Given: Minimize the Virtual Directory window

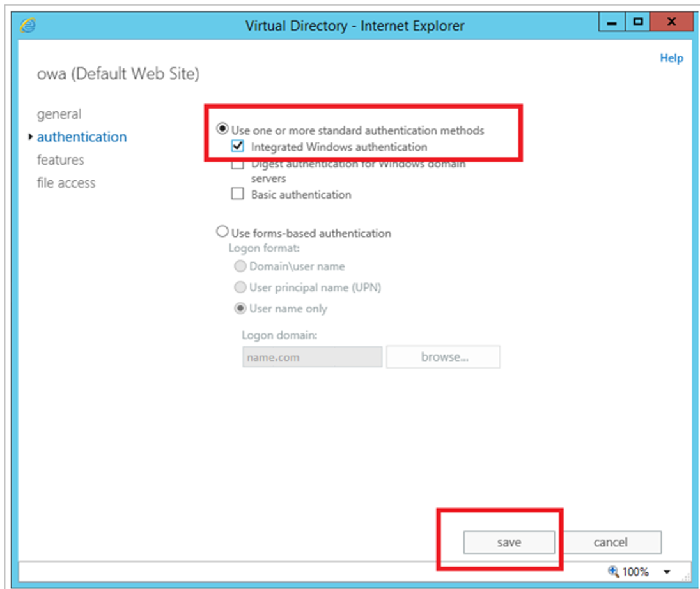Looking at the screenshot, I should point(612,22).
